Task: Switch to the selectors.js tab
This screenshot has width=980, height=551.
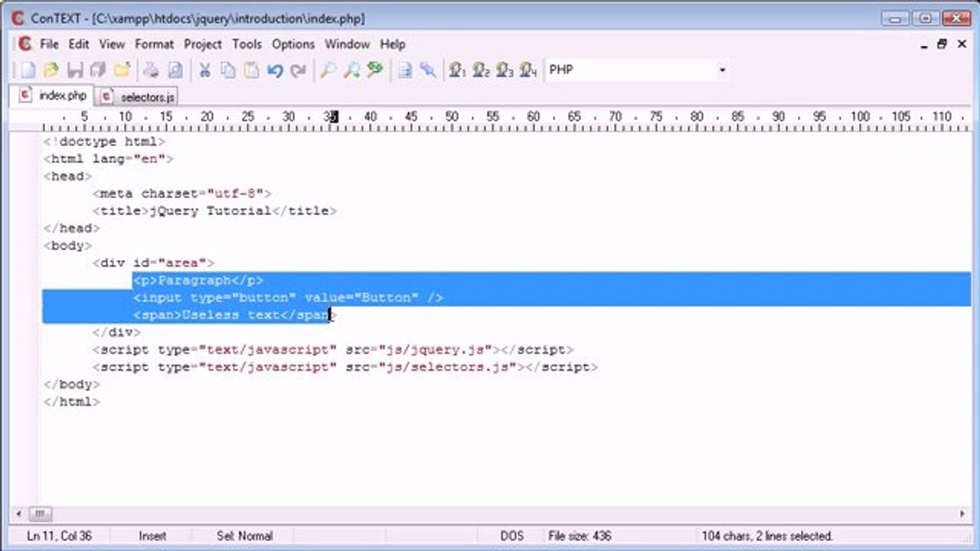Action: [137, 97]
